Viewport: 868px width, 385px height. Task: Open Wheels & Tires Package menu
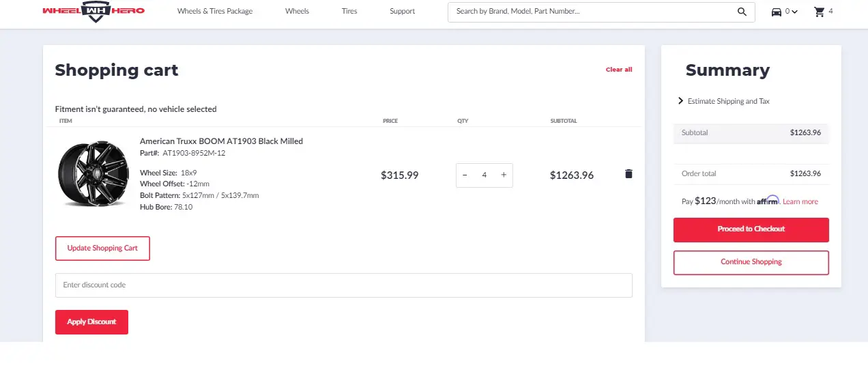coord(215,12)
